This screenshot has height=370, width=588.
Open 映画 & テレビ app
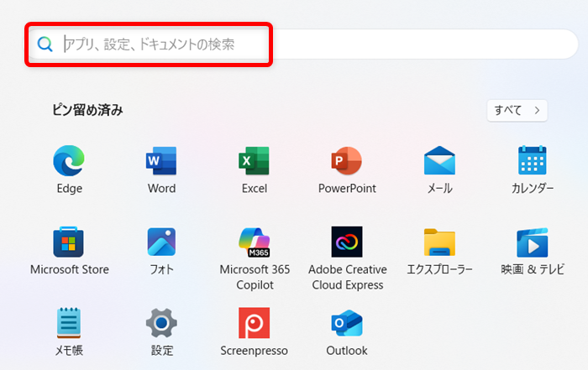pyautogui.click(x=532, y=242)
